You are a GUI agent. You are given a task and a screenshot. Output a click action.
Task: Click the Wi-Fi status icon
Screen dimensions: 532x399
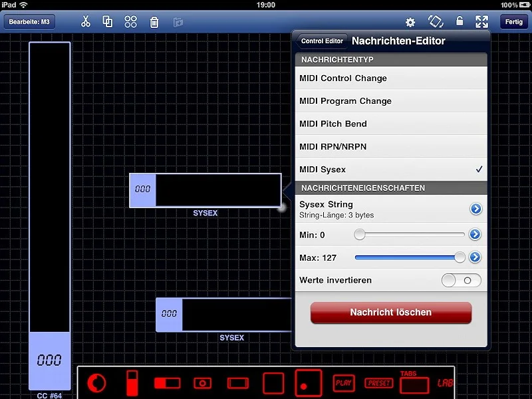pyautogui.click(x=23, y=5)
